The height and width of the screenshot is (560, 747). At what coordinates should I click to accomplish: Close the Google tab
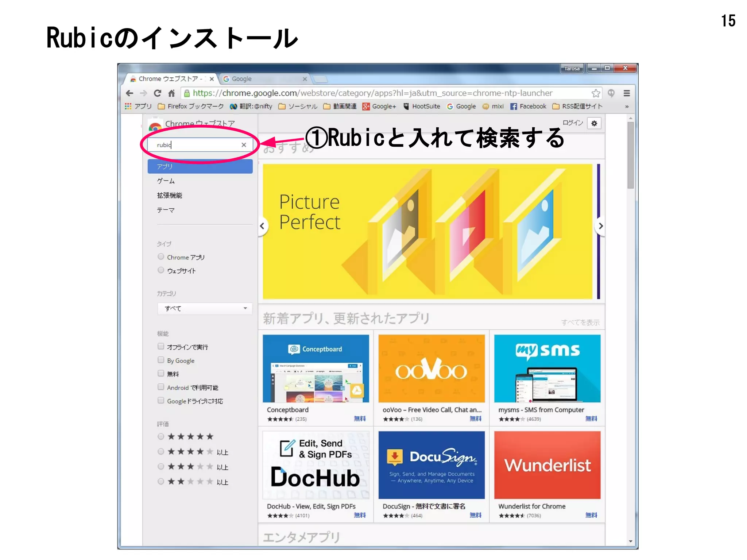coord(305,79)
